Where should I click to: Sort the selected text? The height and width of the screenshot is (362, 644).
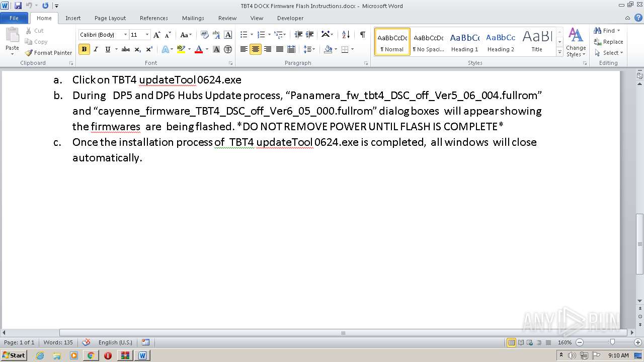pos(346,35)
